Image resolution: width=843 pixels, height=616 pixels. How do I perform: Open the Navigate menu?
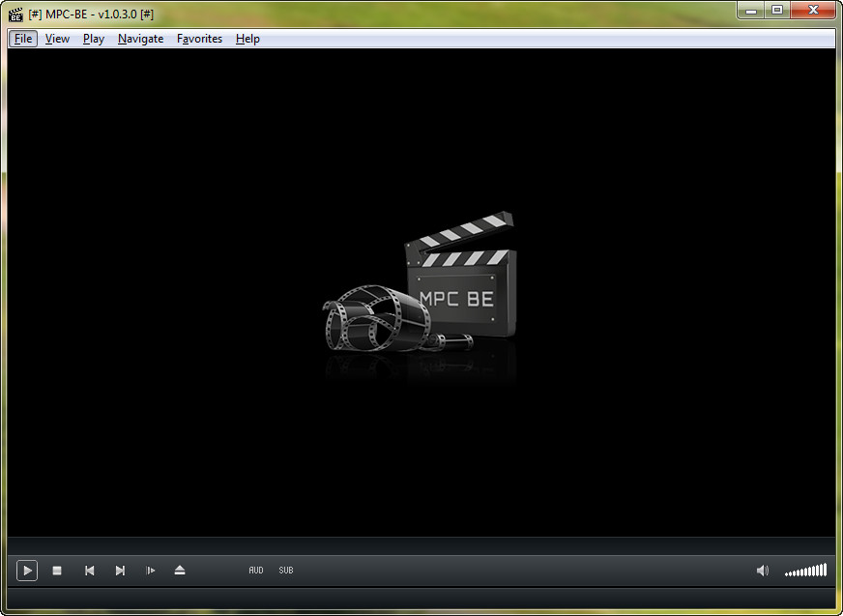tap(140, 39)
